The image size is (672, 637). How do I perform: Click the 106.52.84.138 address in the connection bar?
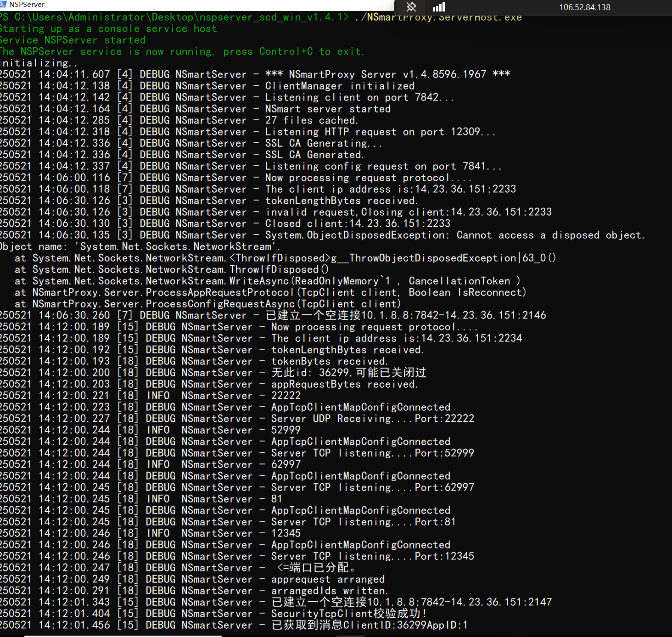coord(585,7)
